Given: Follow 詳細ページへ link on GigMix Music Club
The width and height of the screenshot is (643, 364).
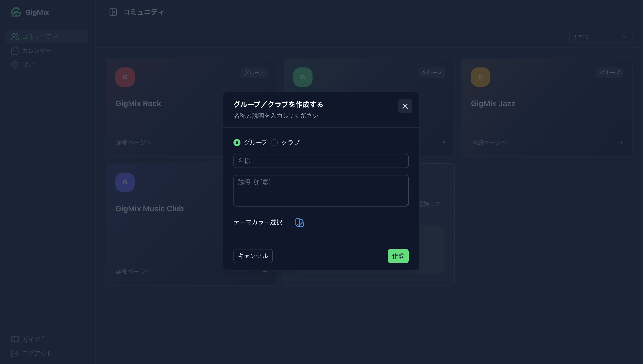Looking at the screenshot, I should coord(134,272).
